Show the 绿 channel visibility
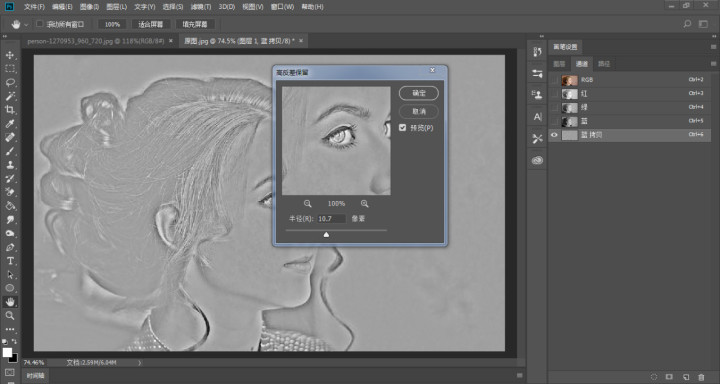Screen dimensions: 720x384 (554, 107)
